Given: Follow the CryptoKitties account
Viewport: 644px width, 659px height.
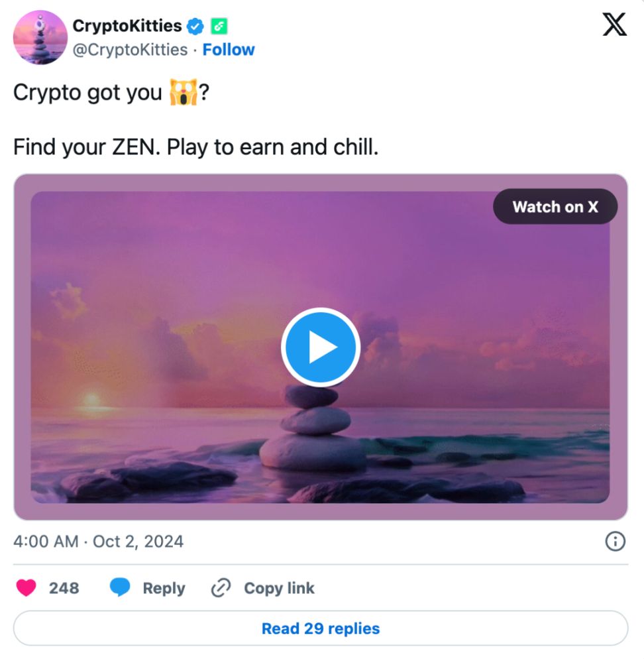Looking at the screenshot, I should [x=229, y=50].
